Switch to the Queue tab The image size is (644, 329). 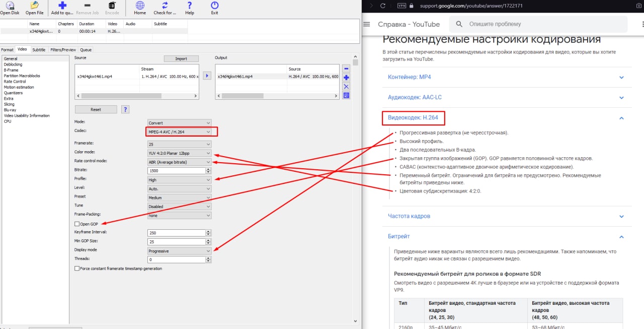pyautogui.click(x=86, y=50)
